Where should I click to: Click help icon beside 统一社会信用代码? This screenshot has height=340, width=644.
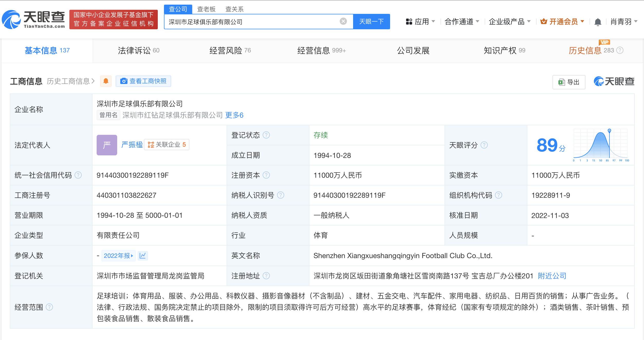pos(78,175)
